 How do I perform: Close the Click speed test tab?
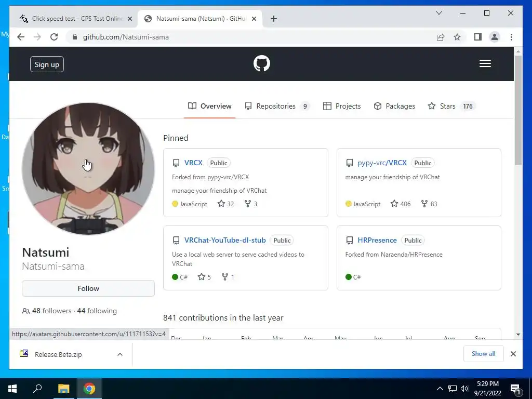(129, 19)
